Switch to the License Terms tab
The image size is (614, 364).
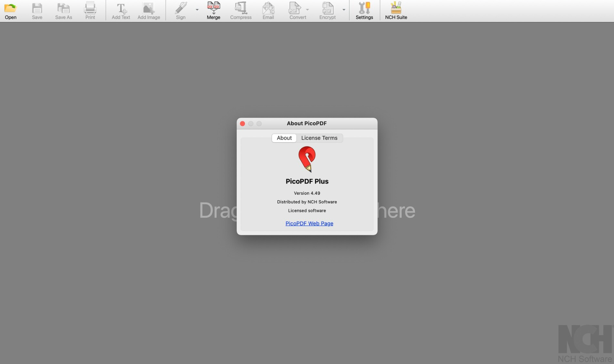(319, 138)
